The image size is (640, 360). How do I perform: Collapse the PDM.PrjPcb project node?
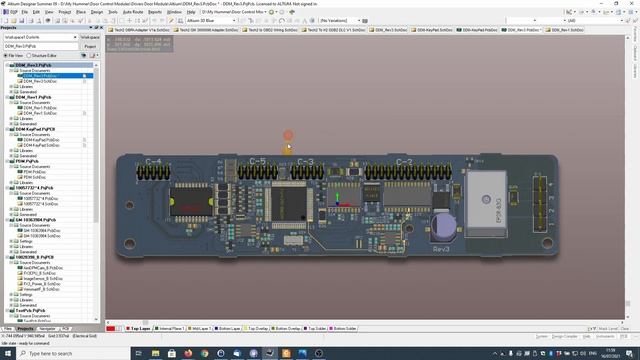(x=7, y=161)
